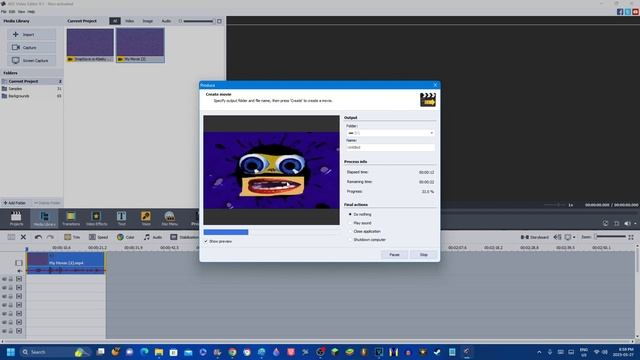
Task: Collapse the topmost overlay track row
Action: tap(19, 279)
